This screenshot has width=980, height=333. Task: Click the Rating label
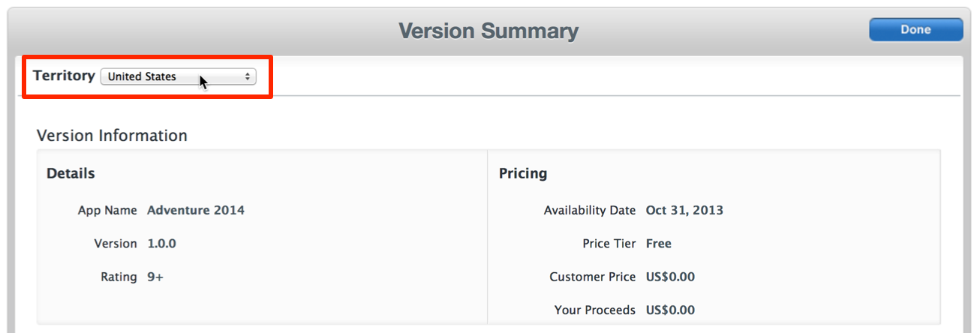coord(119,277)
